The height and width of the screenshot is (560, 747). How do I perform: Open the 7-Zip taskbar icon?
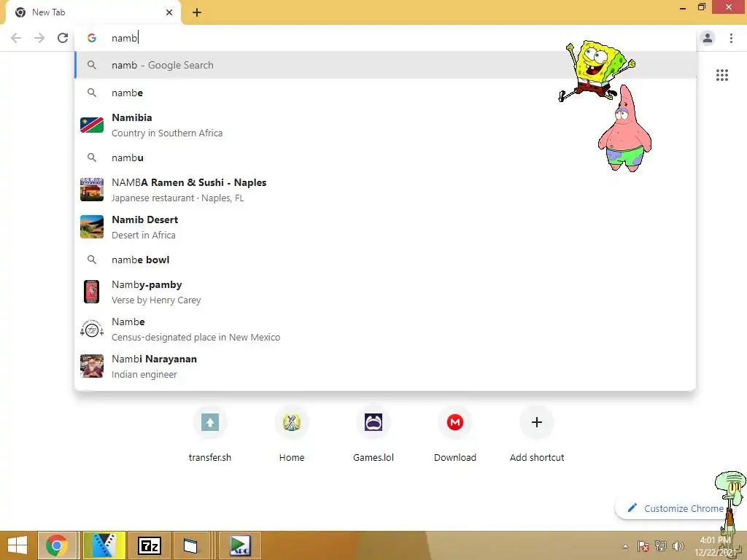pos(149,545)
